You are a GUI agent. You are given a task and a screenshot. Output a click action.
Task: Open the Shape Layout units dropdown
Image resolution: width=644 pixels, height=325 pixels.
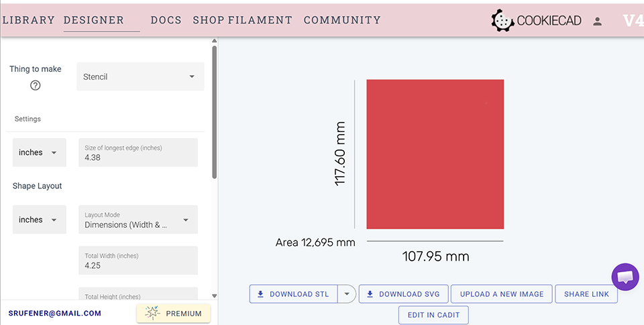39,220
